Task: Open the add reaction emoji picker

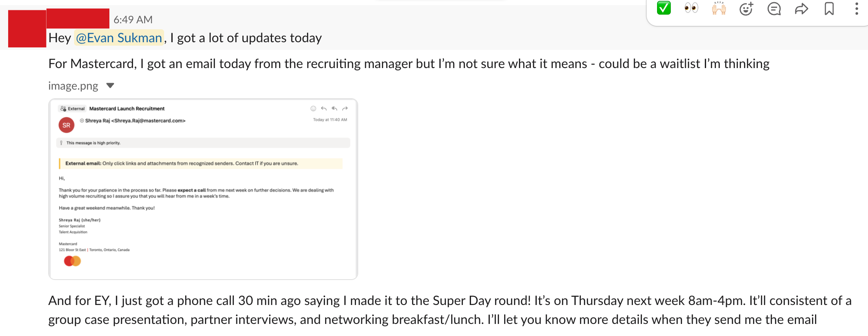Action: point(746,9)
